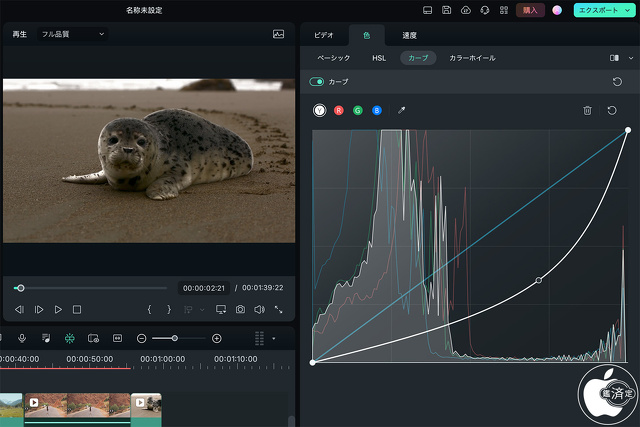Click the microphone voiceover icon
Viewport: 640px width, 427px height.
(x=22, y=339)
